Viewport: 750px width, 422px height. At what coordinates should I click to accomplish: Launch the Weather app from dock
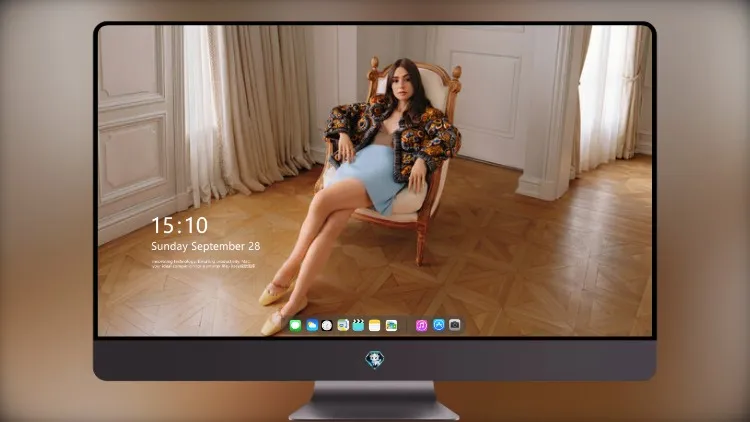tap(311, 325)
